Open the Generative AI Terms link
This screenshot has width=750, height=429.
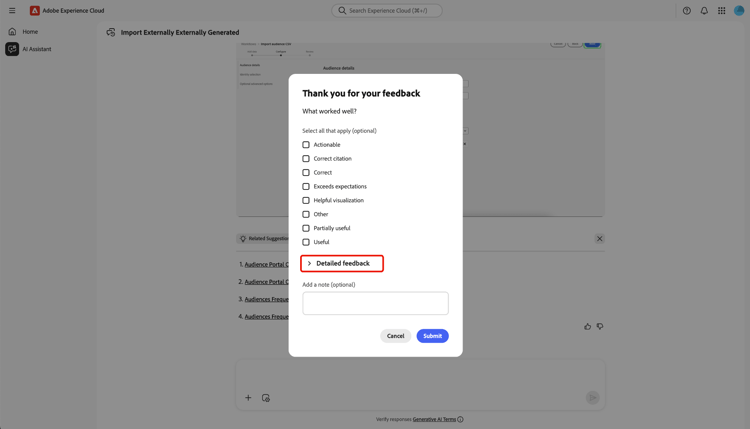click(434, 419)
